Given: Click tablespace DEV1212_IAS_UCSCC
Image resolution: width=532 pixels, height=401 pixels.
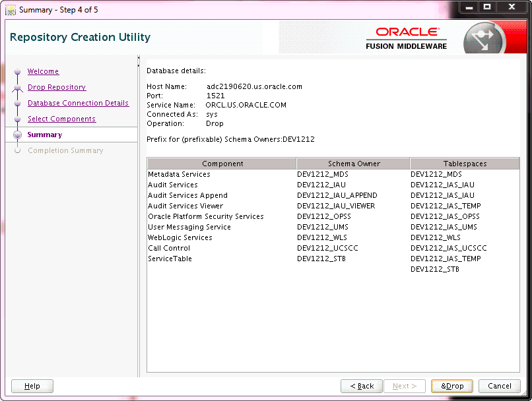Looking at the screenshot, I should [x=449, y=248].
